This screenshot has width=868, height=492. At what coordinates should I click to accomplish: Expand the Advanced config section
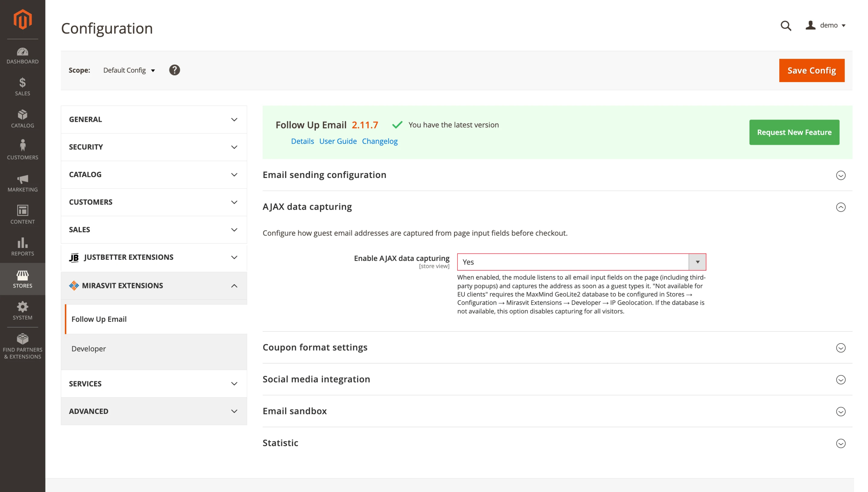tap(154, 411)
